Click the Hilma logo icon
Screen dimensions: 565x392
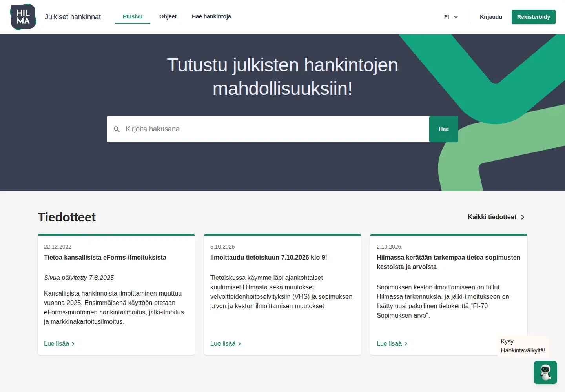23,17
